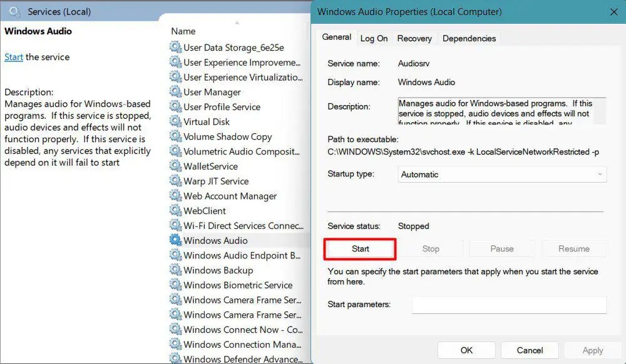Click the WebClient service icon

[x=173, y=211]
